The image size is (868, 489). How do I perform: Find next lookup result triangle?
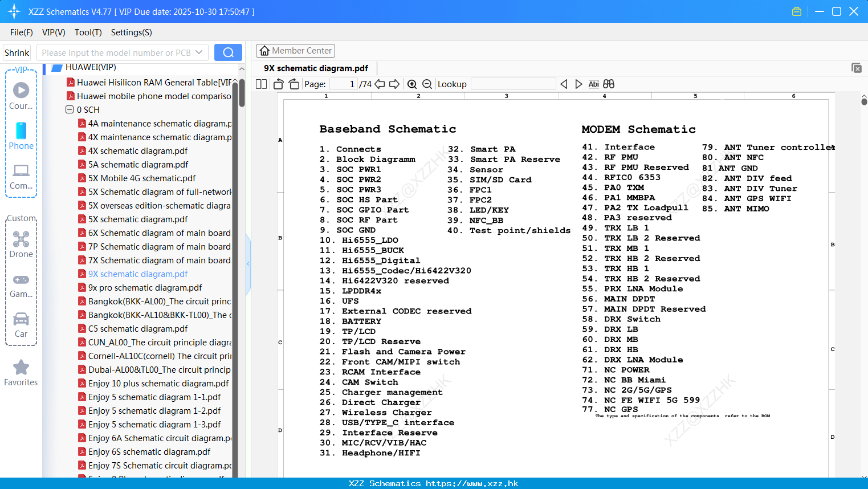578,84
